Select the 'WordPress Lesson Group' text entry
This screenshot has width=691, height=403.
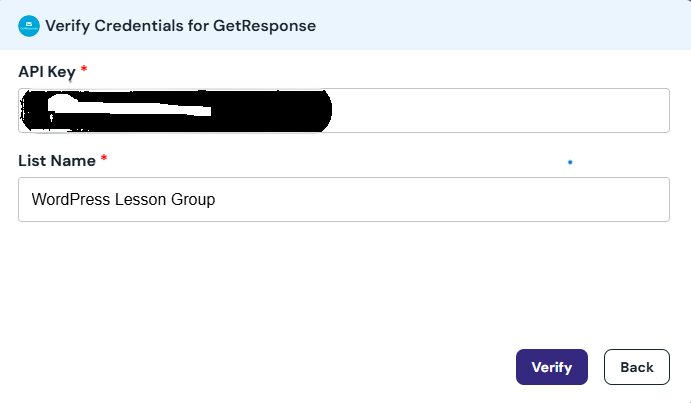[124, 200]
